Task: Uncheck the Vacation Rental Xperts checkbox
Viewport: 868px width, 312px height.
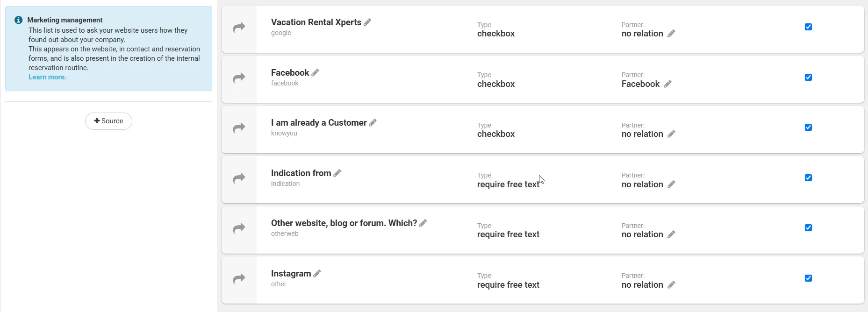Action: 808,27
